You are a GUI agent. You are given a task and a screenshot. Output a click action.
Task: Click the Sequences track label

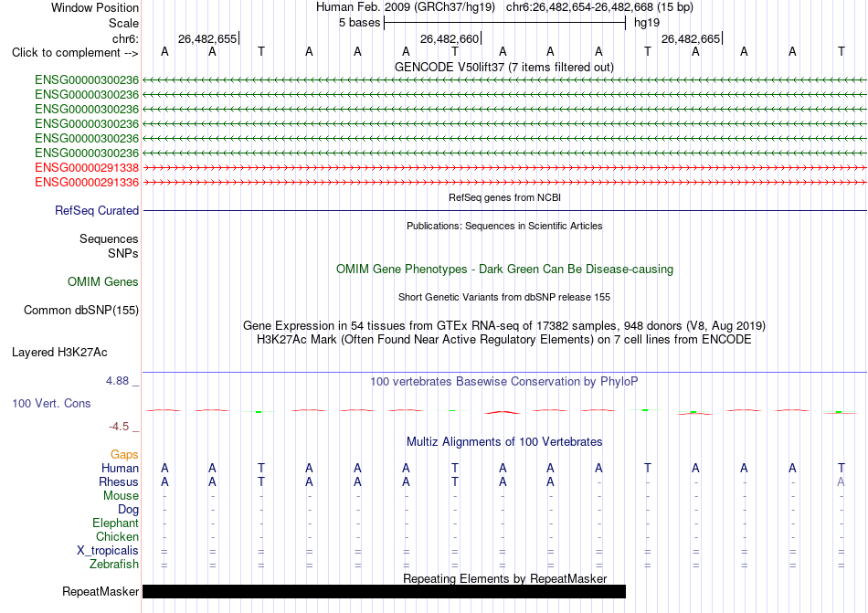click(x=109, y=239)
